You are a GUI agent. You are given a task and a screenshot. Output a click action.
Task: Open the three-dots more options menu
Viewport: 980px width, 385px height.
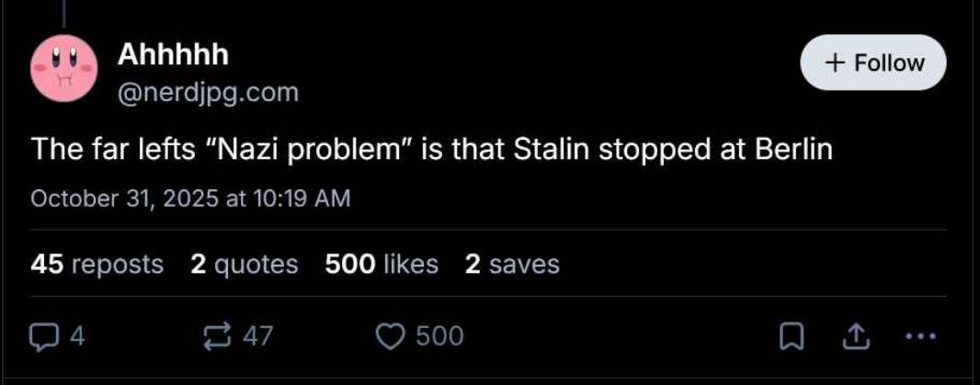(x=919, y=337)
